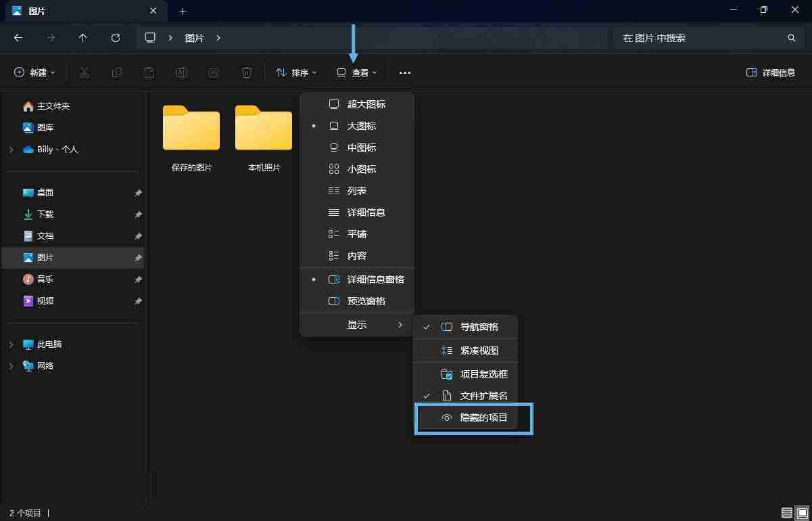Image resolution: width=812 pixels, height=521 pixels.
Task: Click the Back navigation button
Action: tap(18, 38)
